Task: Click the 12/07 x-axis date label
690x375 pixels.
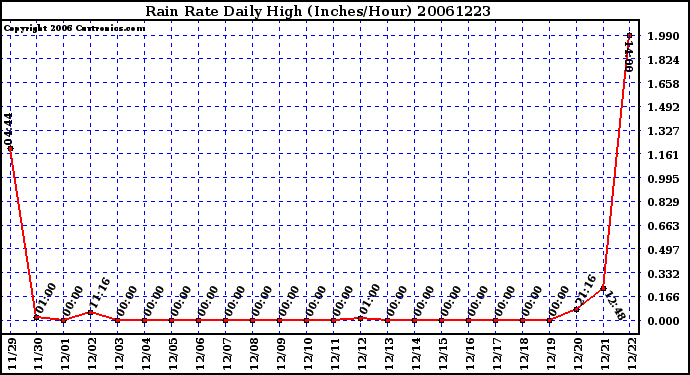Action: pyautogui.click(x=228, y=354)
